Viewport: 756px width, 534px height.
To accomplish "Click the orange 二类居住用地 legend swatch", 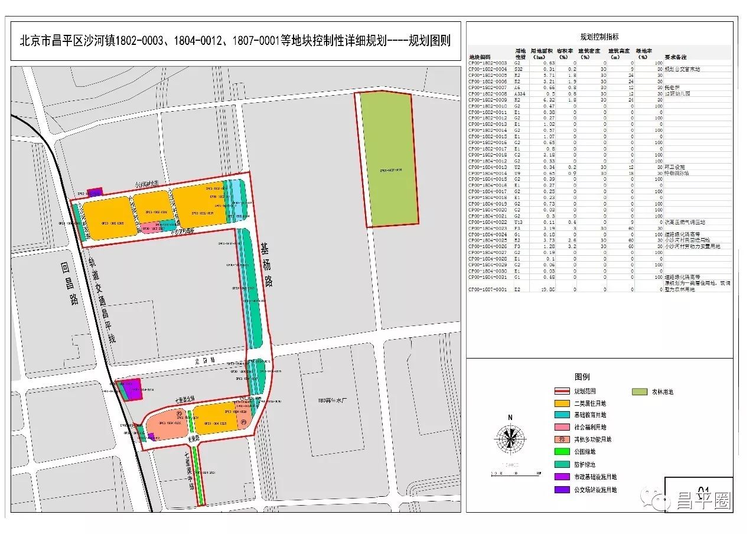I will pyautogui.click(x=562, y=403).
